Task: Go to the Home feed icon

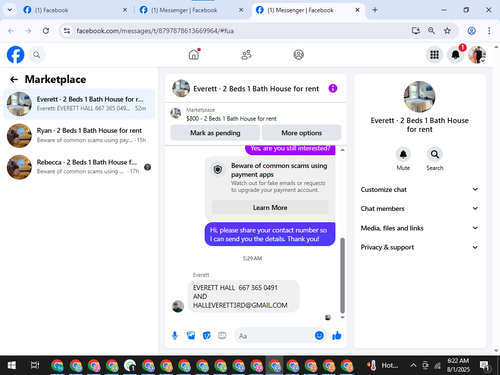Action: pos(194,54)
